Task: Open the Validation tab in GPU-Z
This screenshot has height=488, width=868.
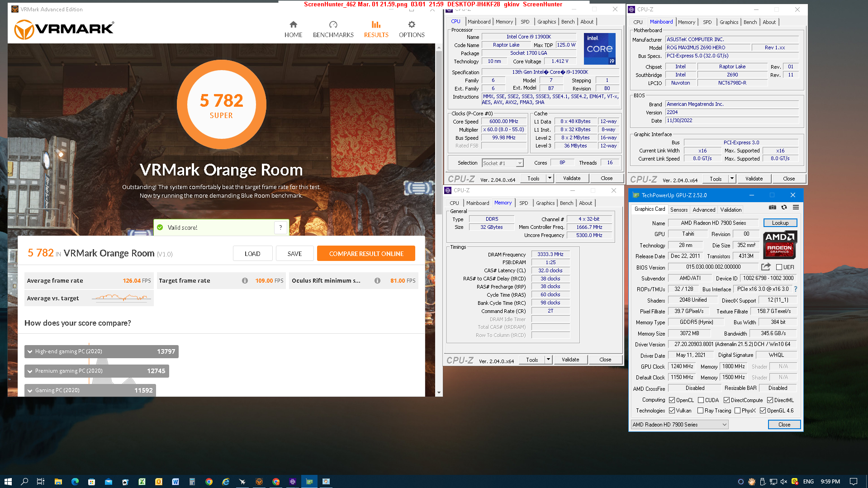Action: (731, 209)
